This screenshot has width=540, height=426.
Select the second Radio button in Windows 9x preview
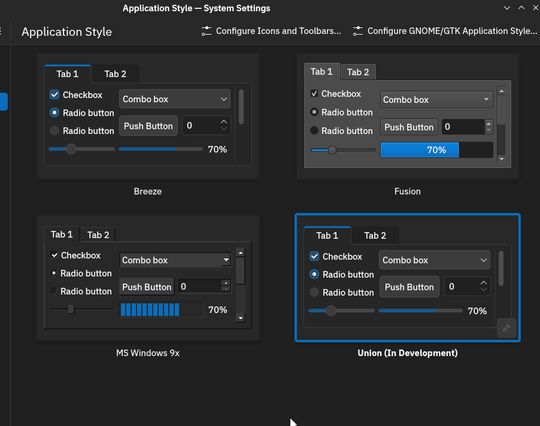click(53, 291)
